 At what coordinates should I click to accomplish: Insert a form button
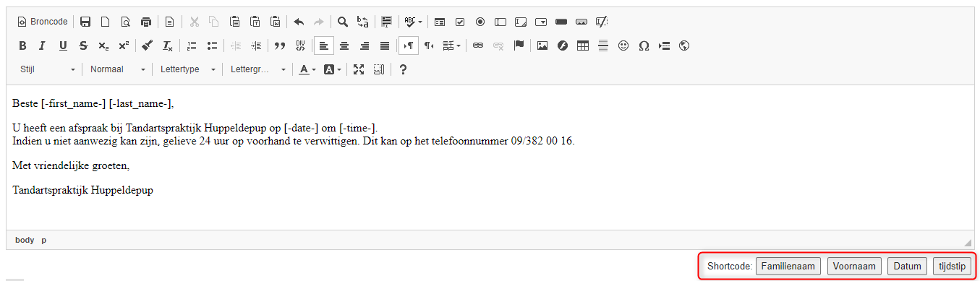point(561,22)
